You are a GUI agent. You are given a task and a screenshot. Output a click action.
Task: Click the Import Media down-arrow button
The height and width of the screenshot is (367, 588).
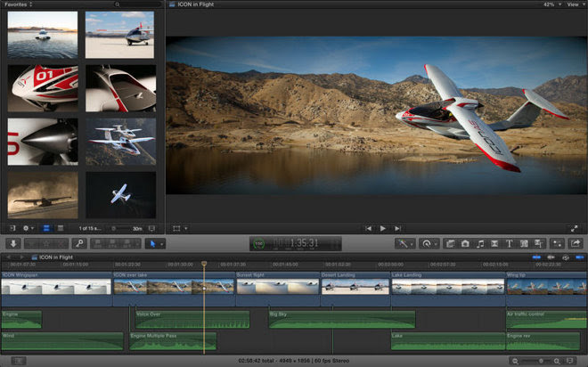[x=13, y=244]
